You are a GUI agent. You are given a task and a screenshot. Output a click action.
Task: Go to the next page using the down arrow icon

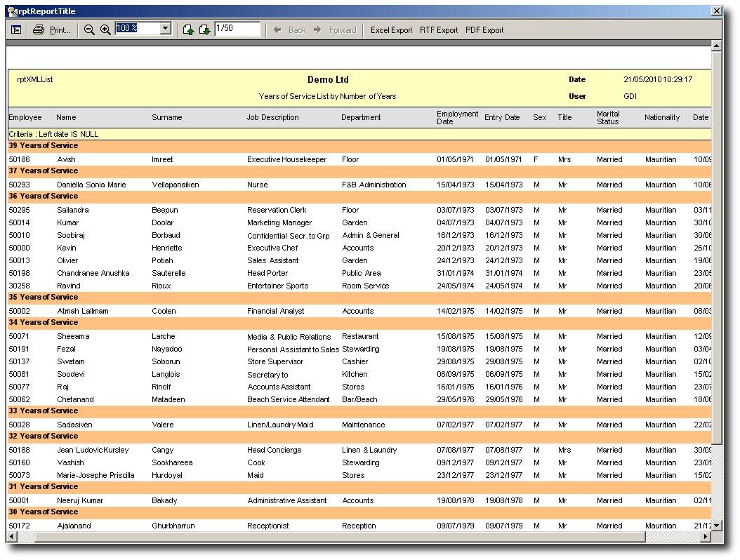204,29
